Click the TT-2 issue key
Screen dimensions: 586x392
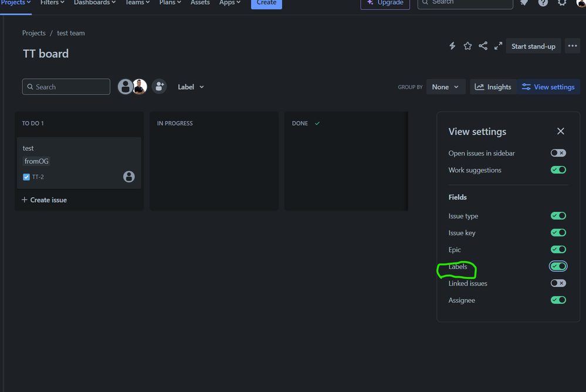click(x=38, y=177)
